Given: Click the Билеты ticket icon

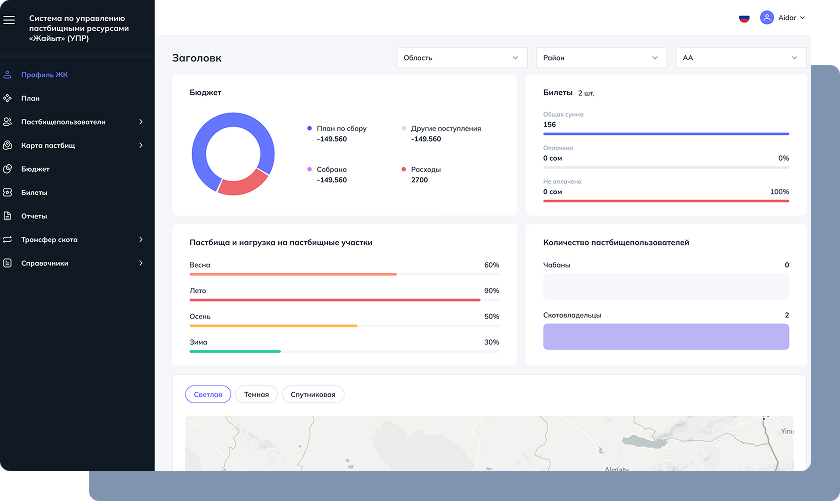Looking at the screenshot, I should coord(8,192).
